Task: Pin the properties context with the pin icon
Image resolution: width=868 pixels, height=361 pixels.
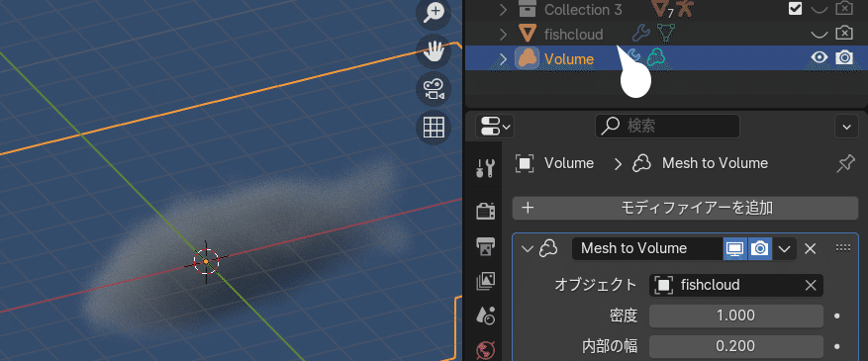Action: click(845, 163)
